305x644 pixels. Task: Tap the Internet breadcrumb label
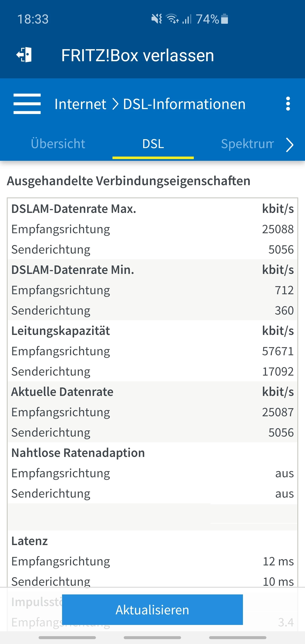(x=80, y=104)
